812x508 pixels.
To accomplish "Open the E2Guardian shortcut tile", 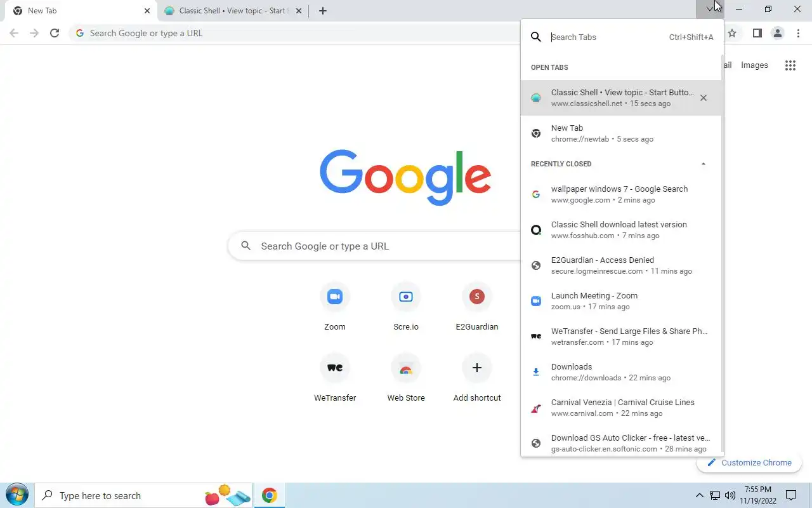I will click(477, 307).
